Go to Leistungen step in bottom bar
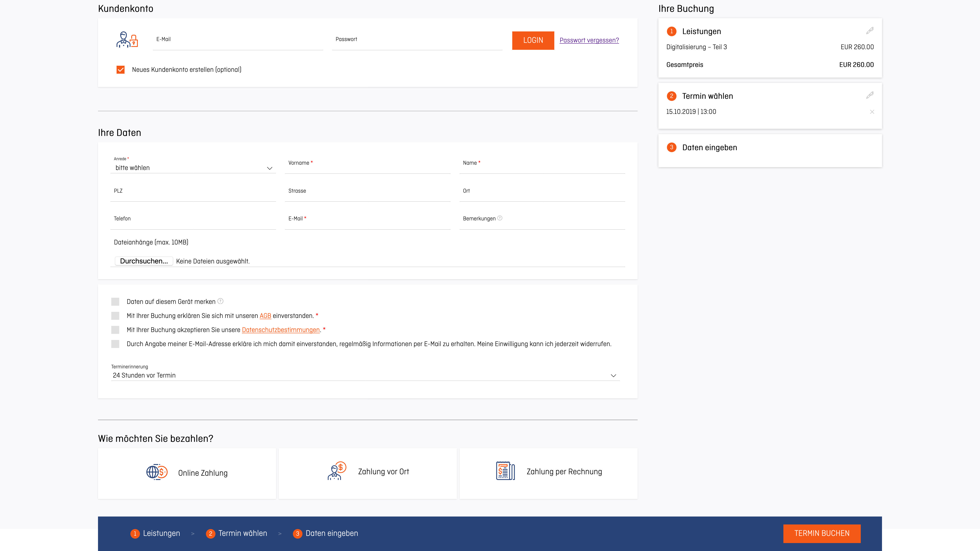Viewport: 980px width, 551px height. pos(155,533)
